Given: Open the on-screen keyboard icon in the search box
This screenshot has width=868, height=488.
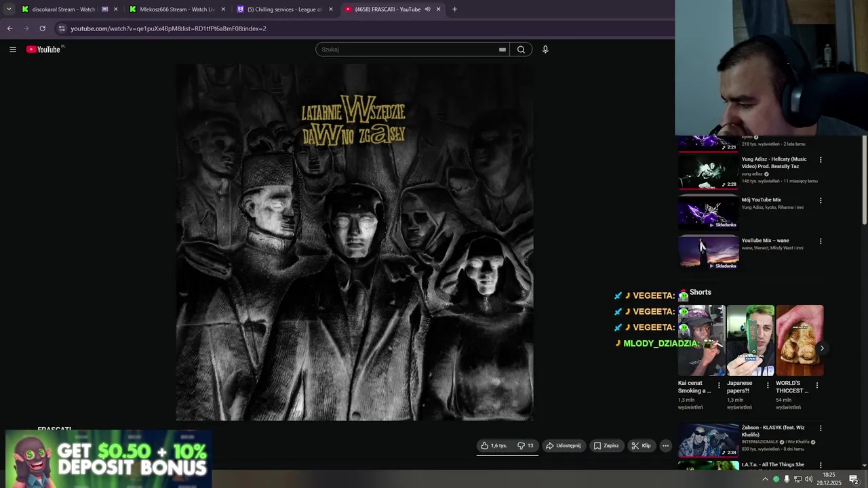Looking at the screenshot, I should (x=502, y=49).
